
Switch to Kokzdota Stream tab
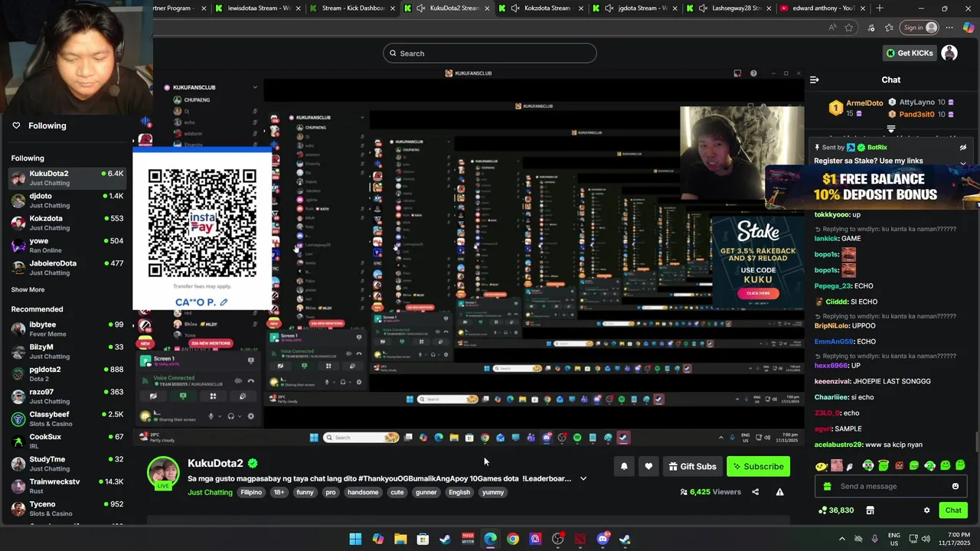tap(541, 8)
